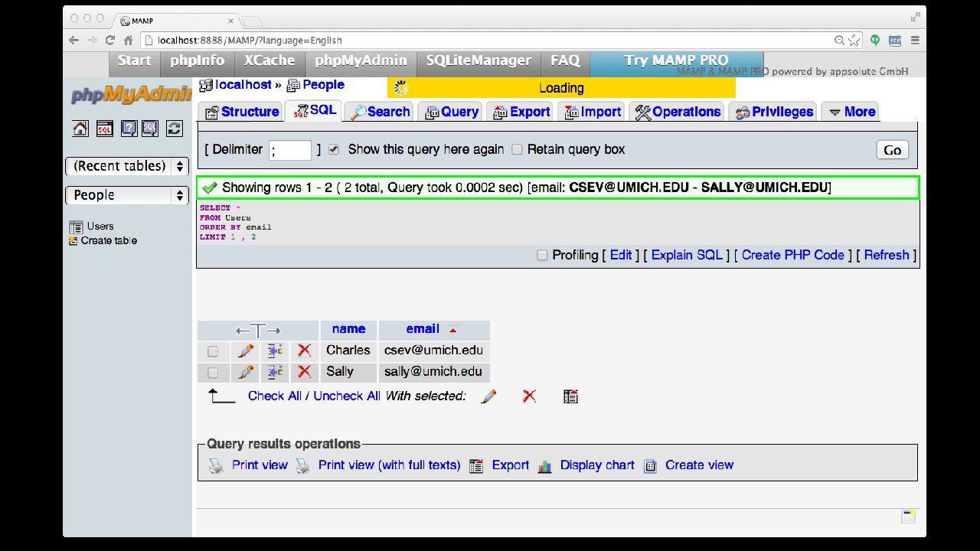Click the Create view link

tap(699, 465)
